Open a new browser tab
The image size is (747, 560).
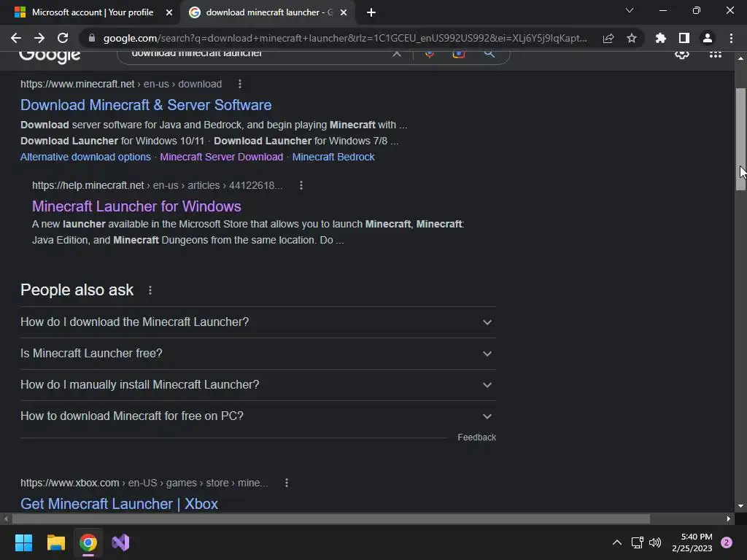point(371,12)
